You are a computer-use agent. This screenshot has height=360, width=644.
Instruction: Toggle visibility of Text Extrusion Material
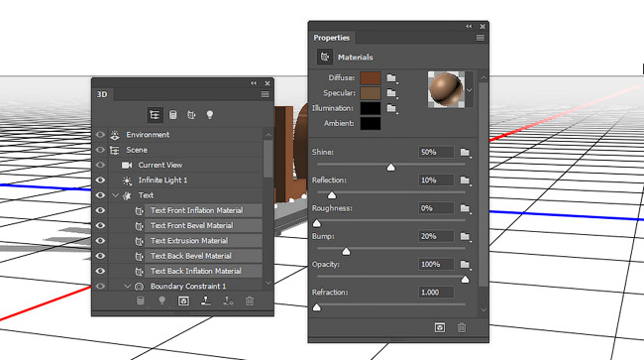100,241
